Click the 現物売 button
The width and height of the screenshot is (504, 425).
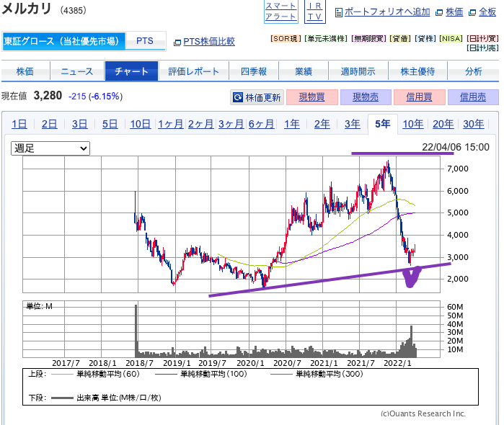point(366,97)
